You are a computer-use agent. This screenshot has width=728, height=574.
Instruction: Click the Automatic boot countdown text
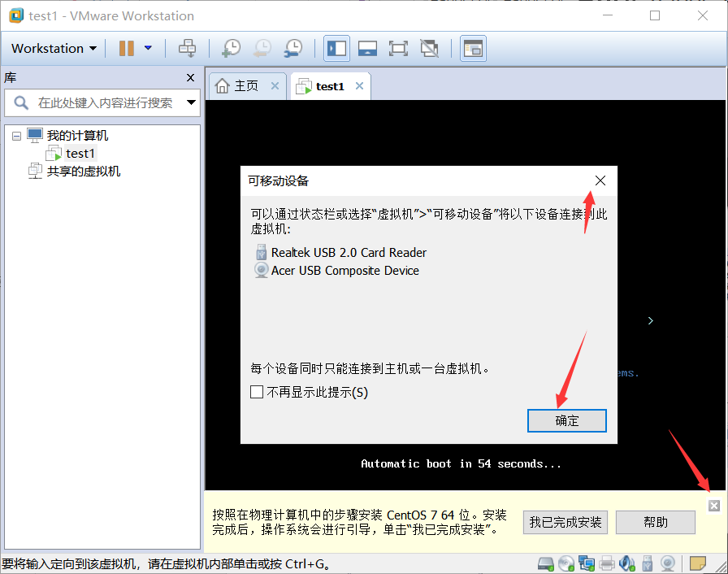[x=461, y=463]
